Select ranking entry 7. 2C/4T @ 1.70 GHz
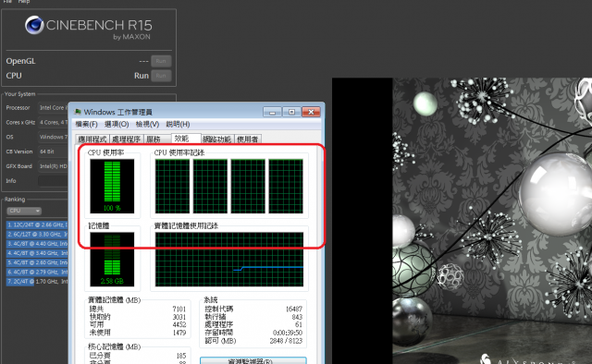The width and height of the screenshot is (592, 364). (37, 282)
